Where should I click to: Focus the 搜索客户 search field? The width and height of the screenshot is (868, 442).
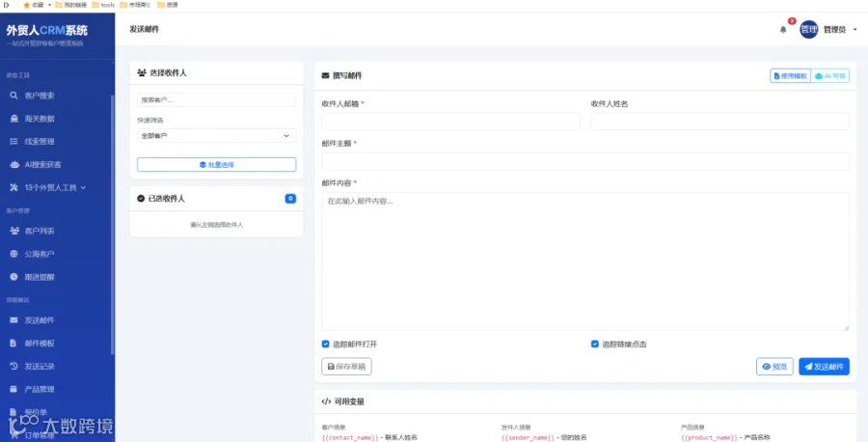coord(216,100)
